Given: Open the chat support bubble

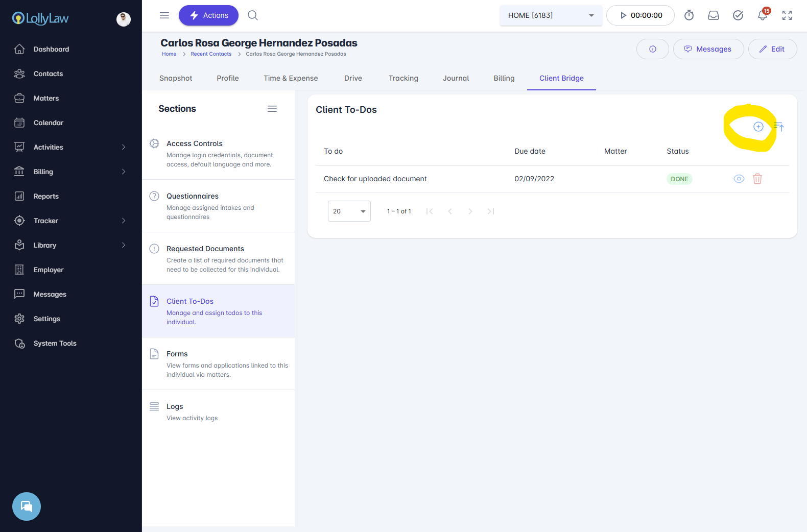Looking at the screenshot, I should pos(27,506).
